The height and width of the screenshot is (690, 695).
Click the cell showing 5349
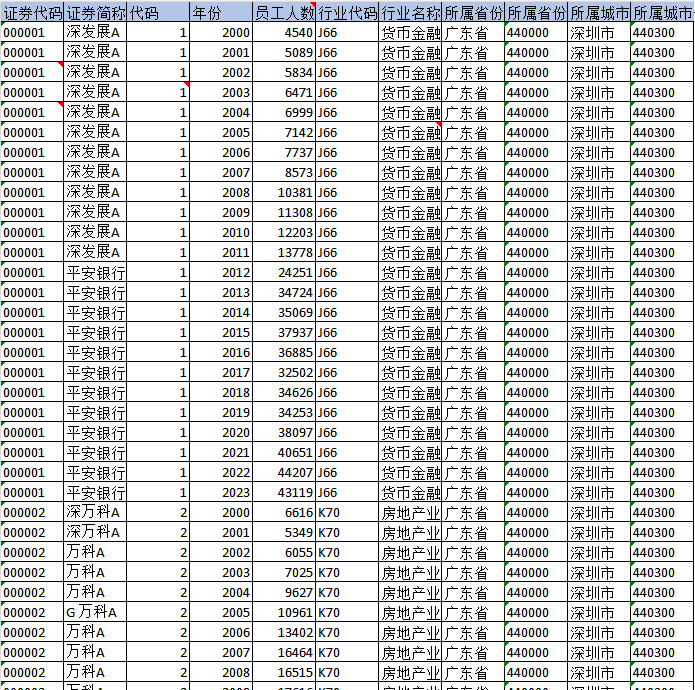coord(284,532)
